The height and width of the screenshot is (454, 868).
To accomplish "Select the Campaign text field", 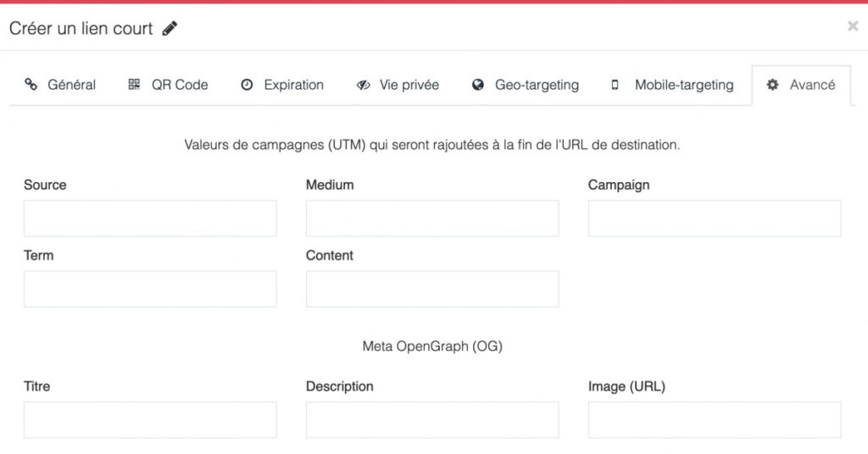I will [715, 219].
